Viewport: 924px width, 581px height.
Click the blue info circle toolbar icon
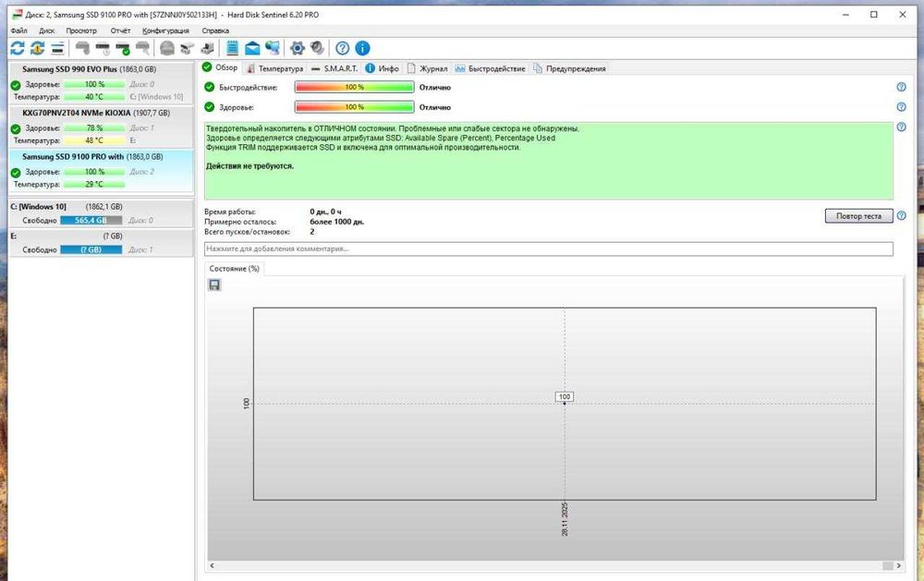click(362, 48)
